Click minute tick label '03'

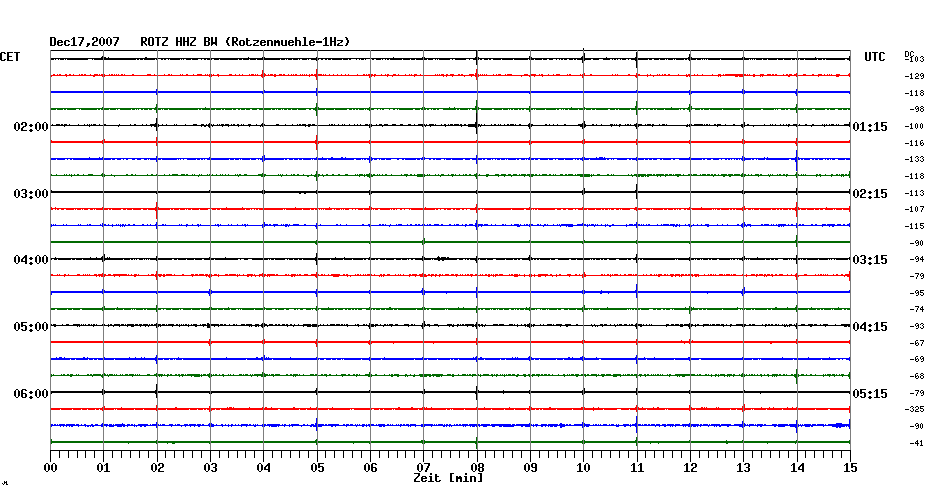click(211, 468)
